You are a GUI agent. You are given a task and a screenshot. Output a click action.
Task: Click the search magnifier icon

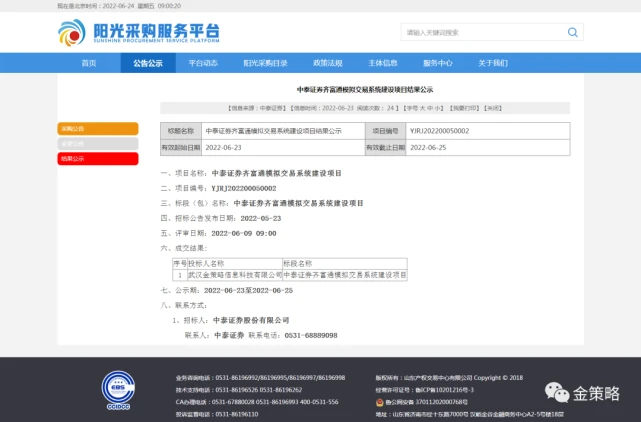click(x=573, y=32)
